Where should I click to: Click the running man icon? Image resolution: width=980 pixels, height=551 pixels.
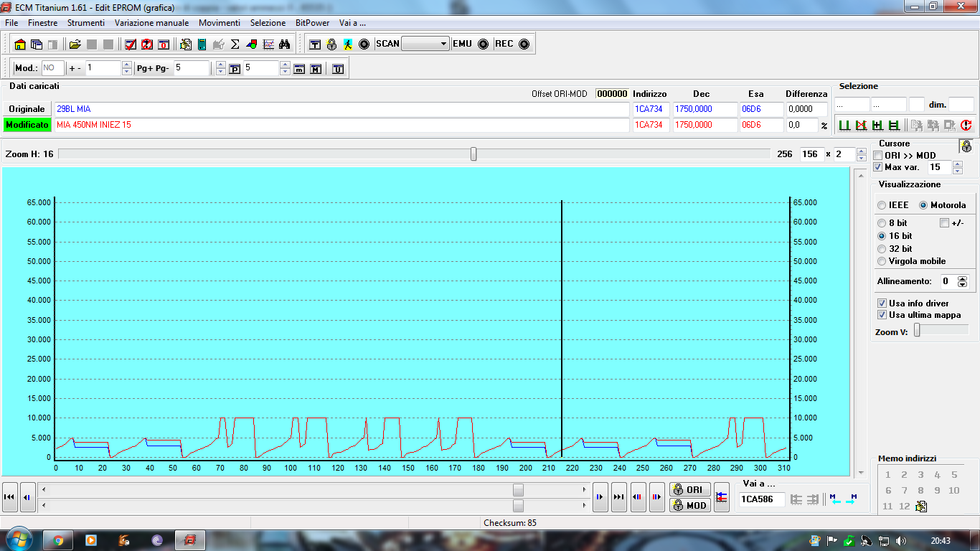[348, 44]
